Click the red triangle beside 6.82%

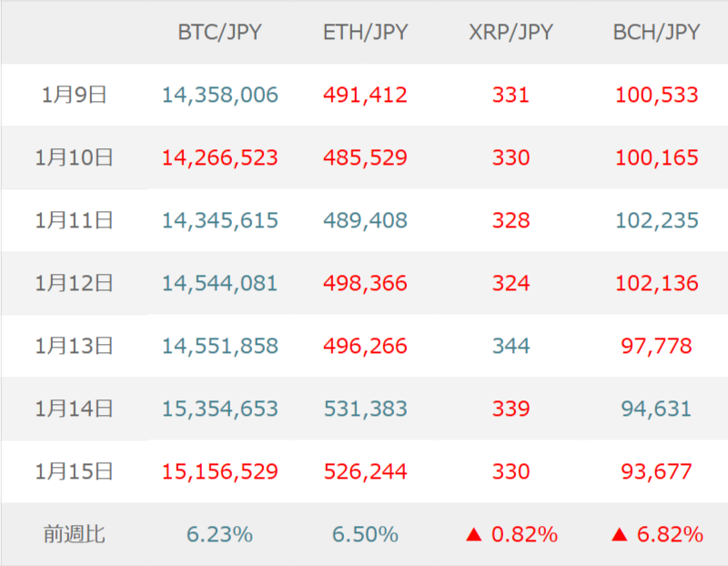click(x=620, y=535)
